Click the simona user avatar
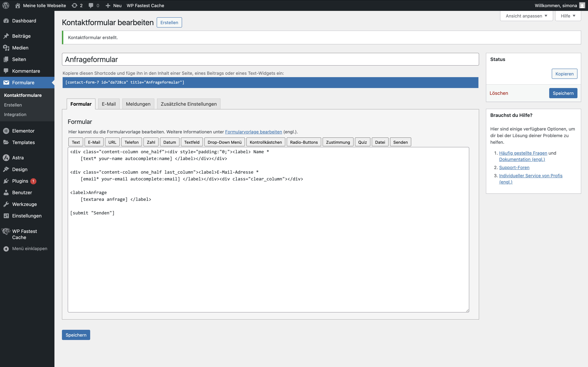This screenshot has width=588, height=367. (582, 5)
